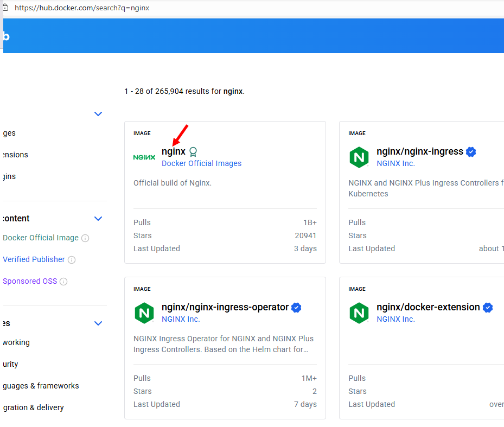Click the verified badge beside nginx/docker-extension
The height and width of the screenshot is (427, 504).
pyautogui.click(x=488, y=308)
